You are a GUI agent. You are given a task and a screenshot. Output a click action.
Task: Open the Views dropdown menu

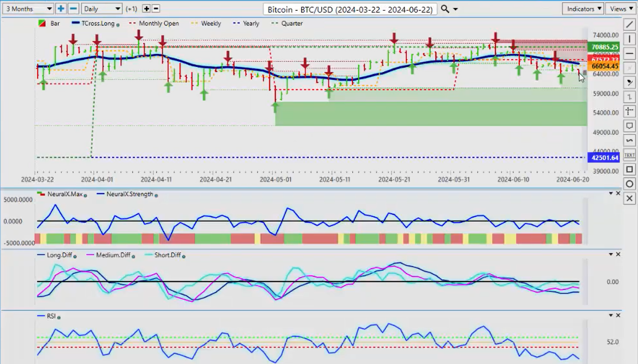(x=621, y=9)
